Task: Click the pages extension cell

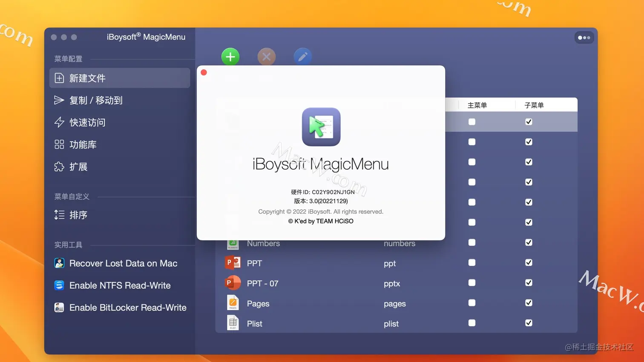Action: point(394,304)
